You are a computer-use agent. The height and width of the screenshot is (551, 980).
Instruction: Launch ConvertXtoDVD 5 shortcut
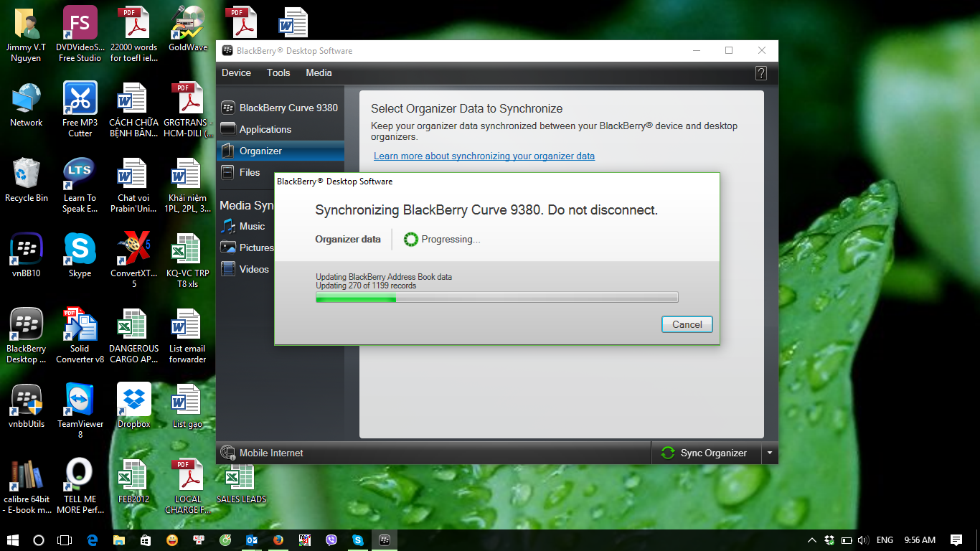[x=134, y=260]
